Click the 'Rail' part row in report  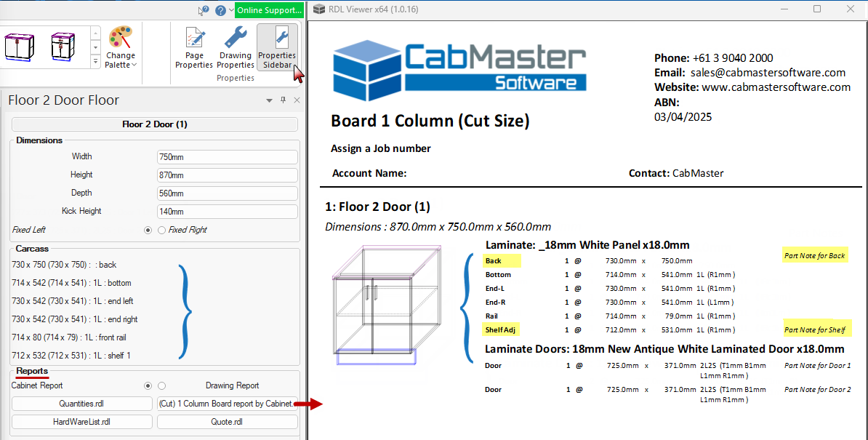click(610, 316)
